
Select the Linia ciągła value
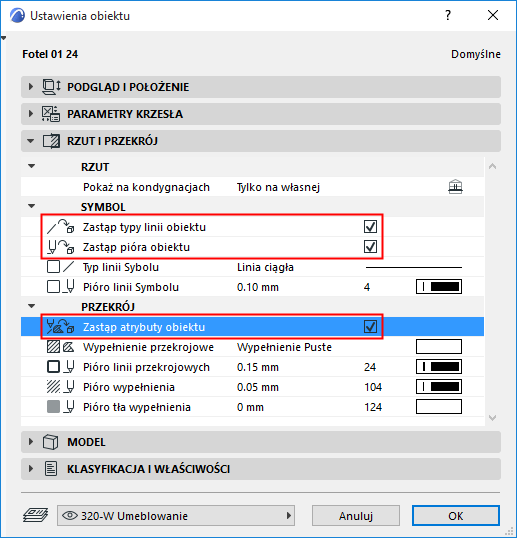[x=265, y=267]
